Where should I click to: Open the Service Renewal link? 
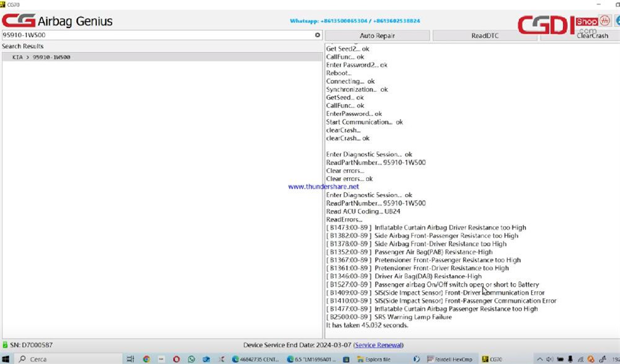pos(378,345)
